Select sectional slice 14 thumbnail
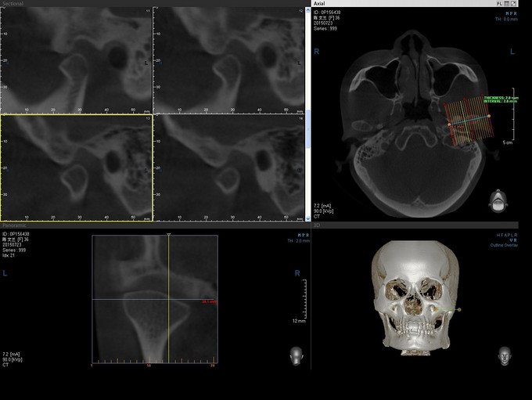 pos(228,168)
